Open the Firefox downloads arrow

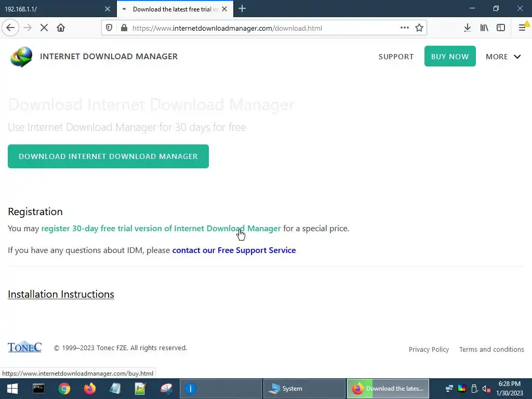click(x=468, y=28)
